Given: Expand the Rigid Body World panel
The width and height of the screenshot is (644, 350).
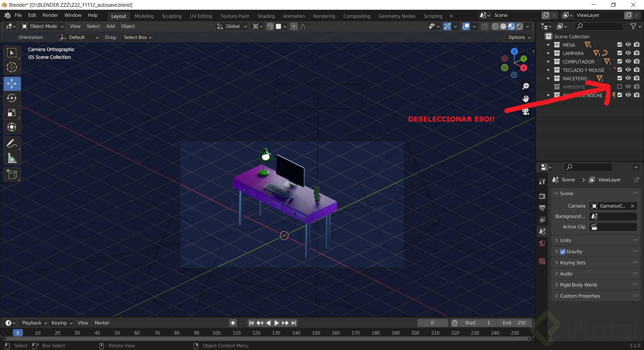Looking at the screenshot, I should (x=578, y=285).
